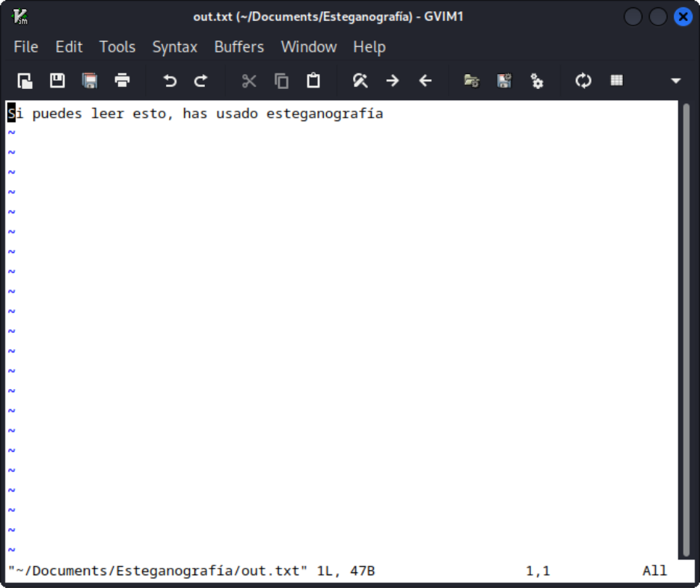
Task: Click the Save All files icon
Action: 90,81
